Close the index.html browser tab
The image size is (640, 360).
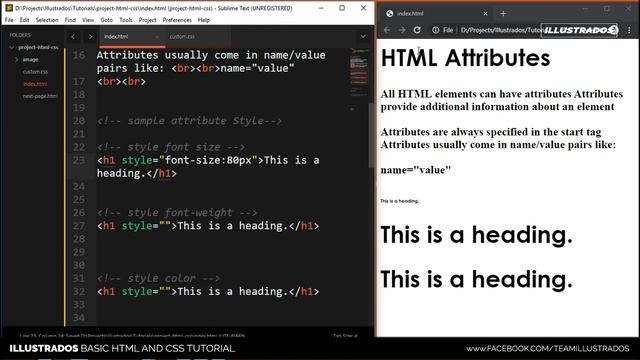click(485, 13)
